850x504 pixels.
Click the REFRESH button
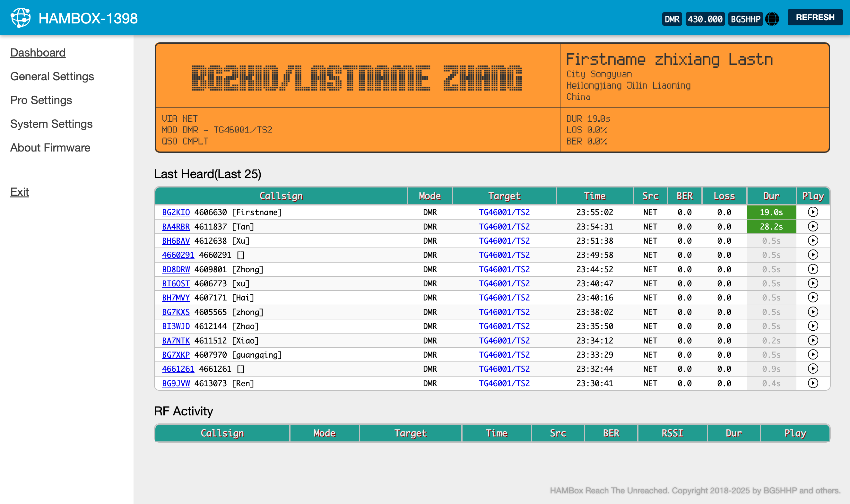click(x=815, y=17)
